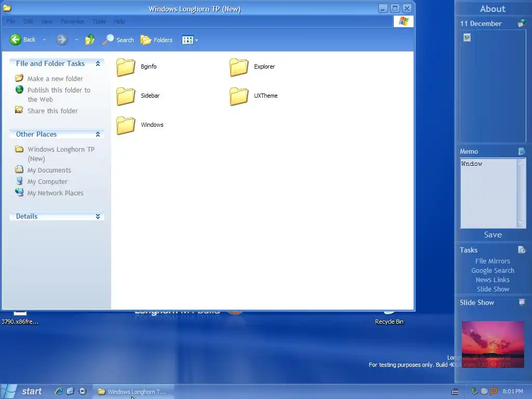The image size is (532, 399).
Task: Open the Favorites menu
Action: point(72,21)
